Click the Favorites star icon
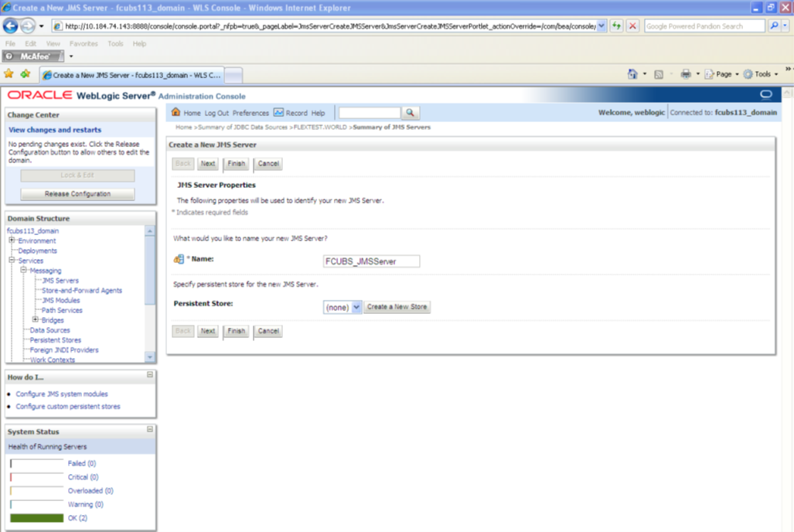The image size is (794, 532). [x=9, y=74]
